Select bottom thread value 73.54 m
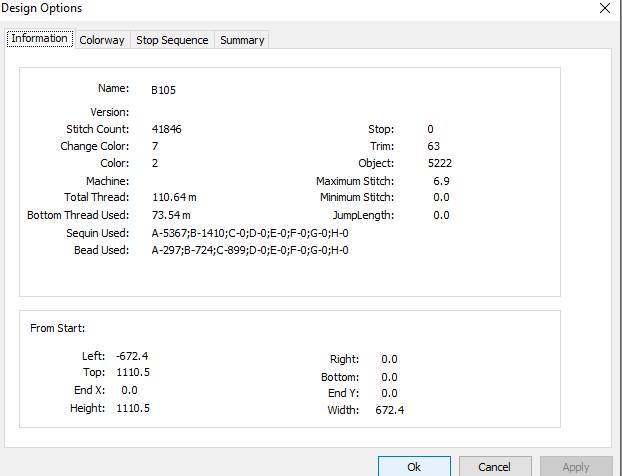 coord(171,215)
